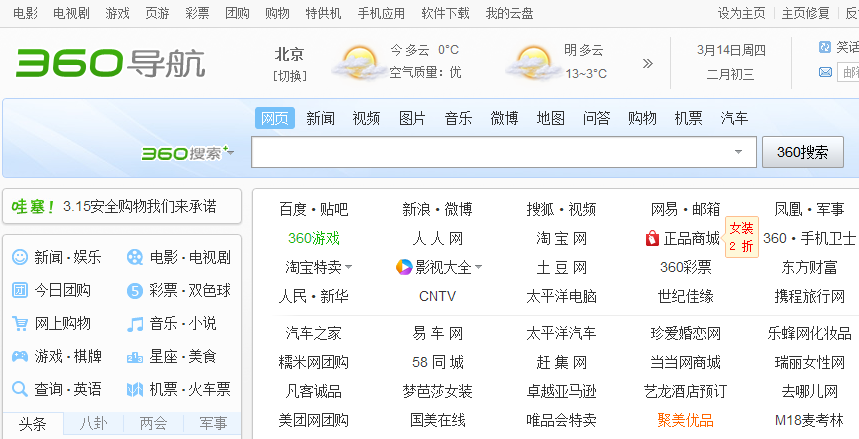Select the 网页 search tab
859x439 pixels.
coord(275,118)
